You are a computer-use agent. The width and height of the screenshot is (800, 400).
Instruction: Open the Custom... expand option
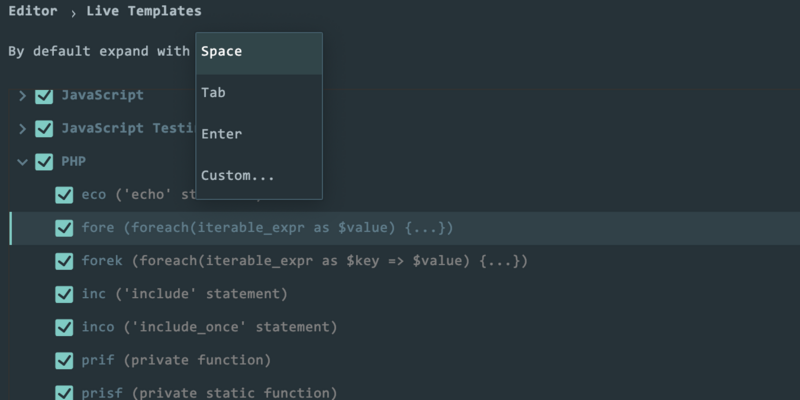click(259, 176)
